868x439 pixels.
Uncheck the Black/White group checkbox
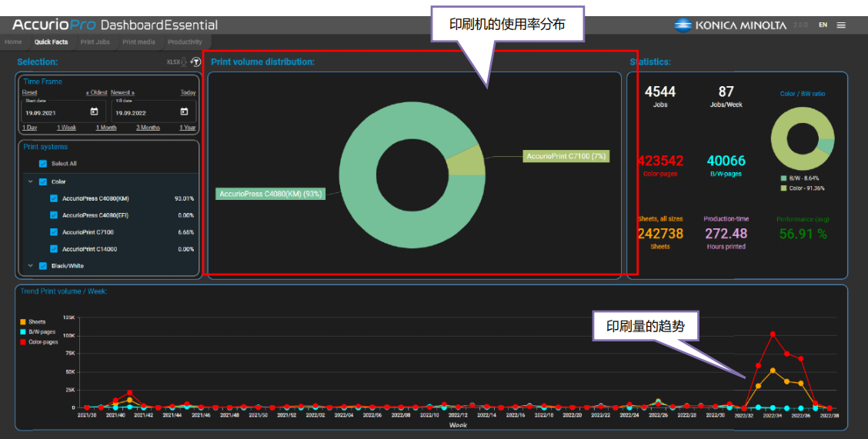click(x=43, y=266)
